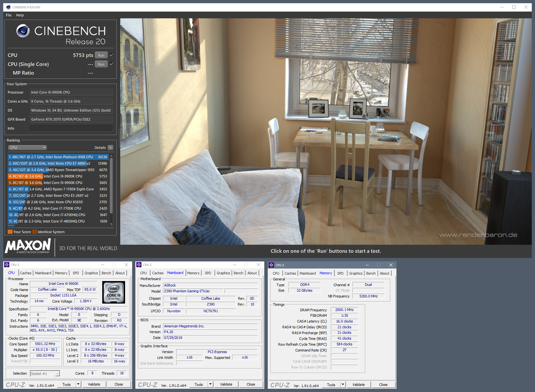Open the Bench tab in the CPU-tab CPU-Z window
Image resolution: width=535 pixels, height=392 pixels.
point(106,273)
